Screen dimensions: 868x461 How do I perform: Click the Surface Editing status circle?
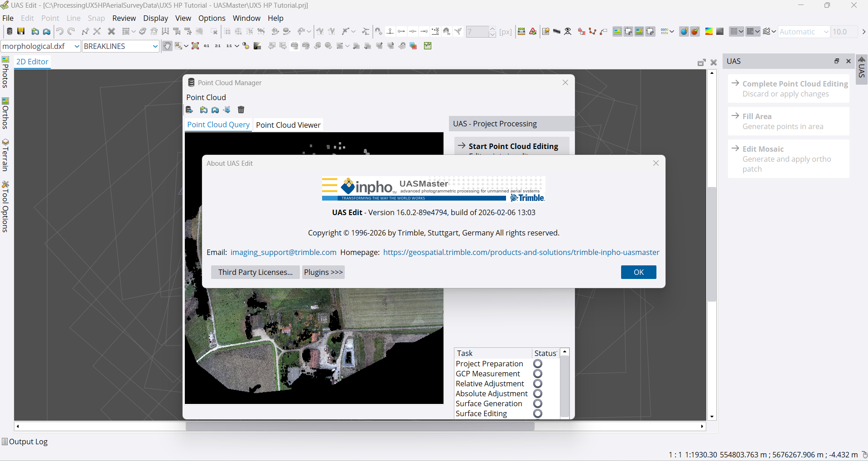point(538,413)
